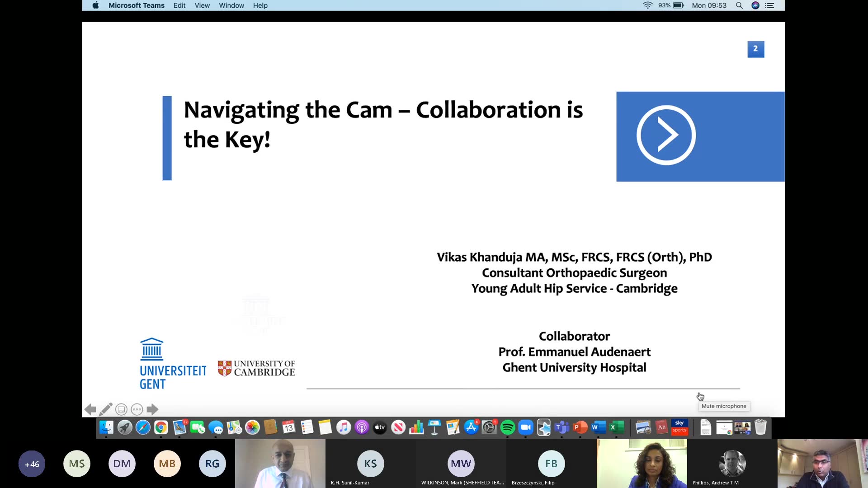Expand the +46 more participants list
This screenshot has width=868, height=488.
pyautogui.click(x=32, y=464)
